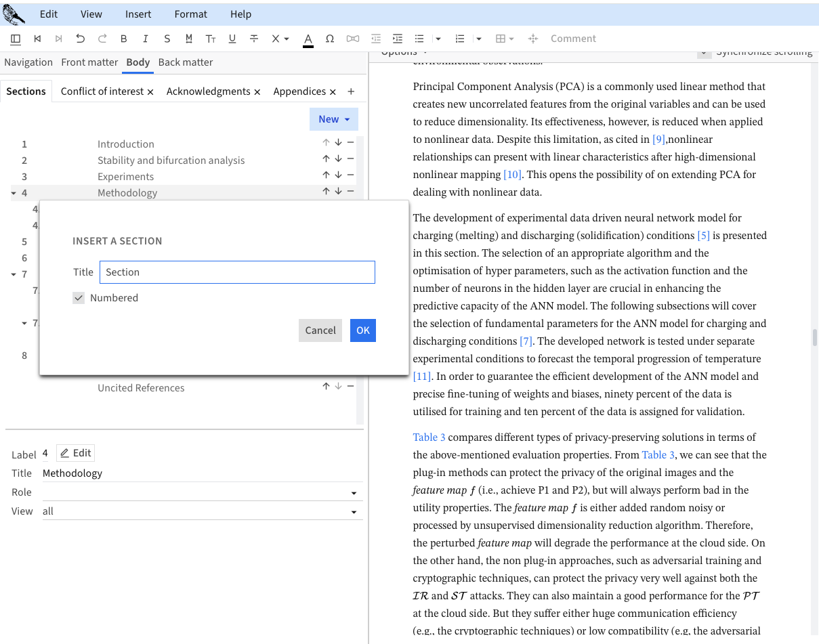
Task: Collapse the Methodology section tree item
Action: pos(14,193)
